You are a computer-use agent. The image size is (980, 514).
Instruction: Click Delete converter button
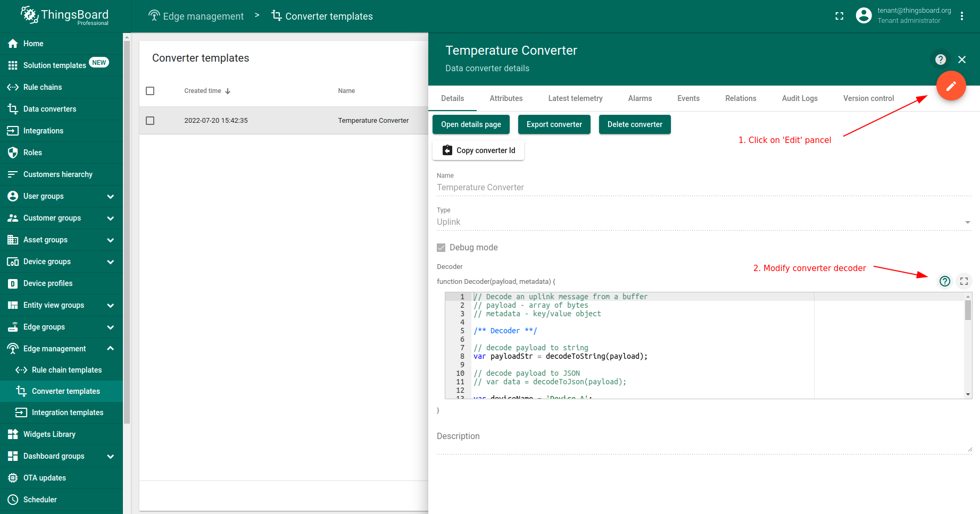635,124
